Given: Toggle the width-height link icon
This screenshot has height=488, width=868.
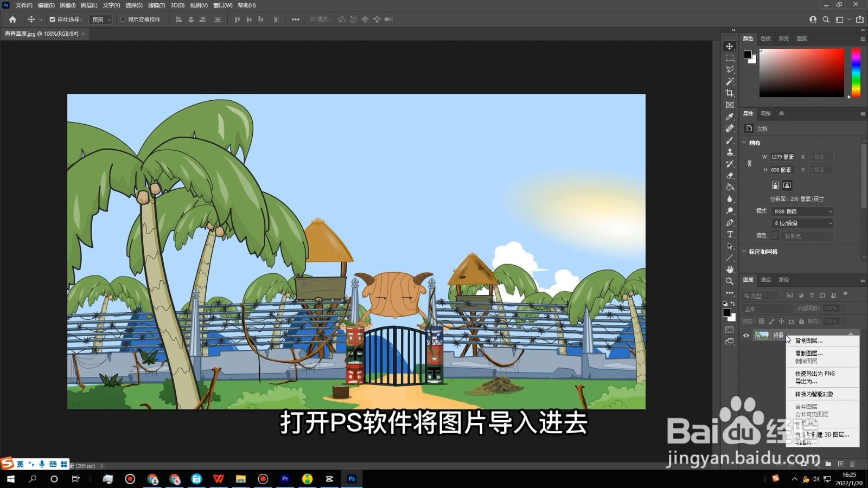Looking at the screenshot, I should click(x=749, y=163).
